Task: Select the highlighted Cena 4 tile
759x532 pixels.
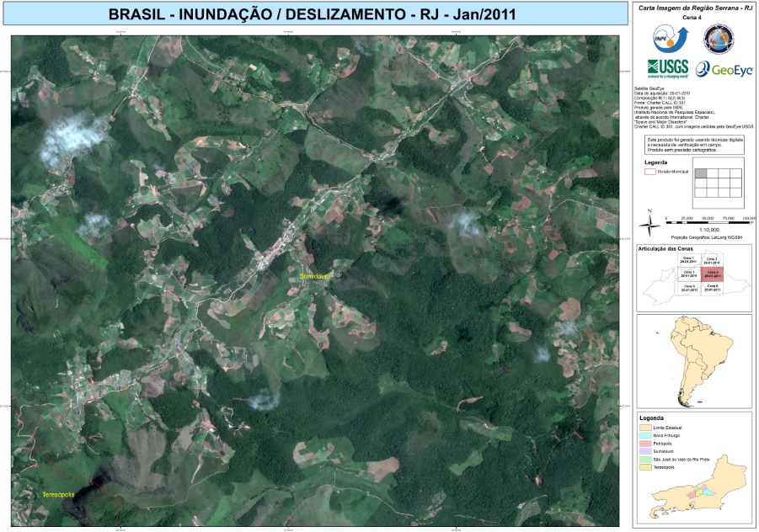Action: click(x=712, y=274)
